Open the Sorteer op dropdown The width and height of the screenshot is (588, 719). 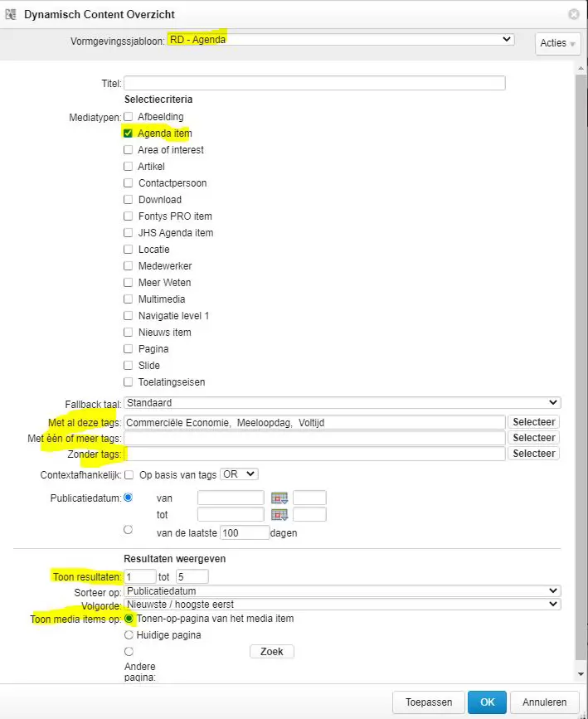pyautogui.click(x=342, y=590)
